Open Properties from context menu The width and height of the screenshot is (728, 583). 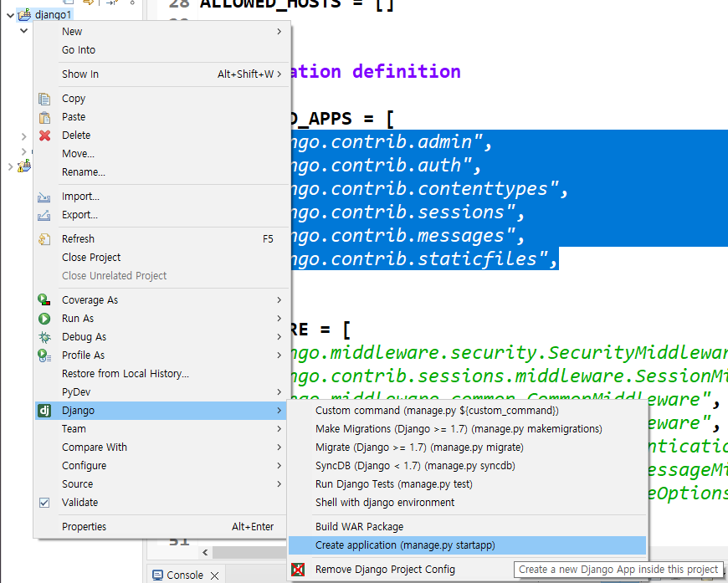pyautogui.click(x=161, y=527)
